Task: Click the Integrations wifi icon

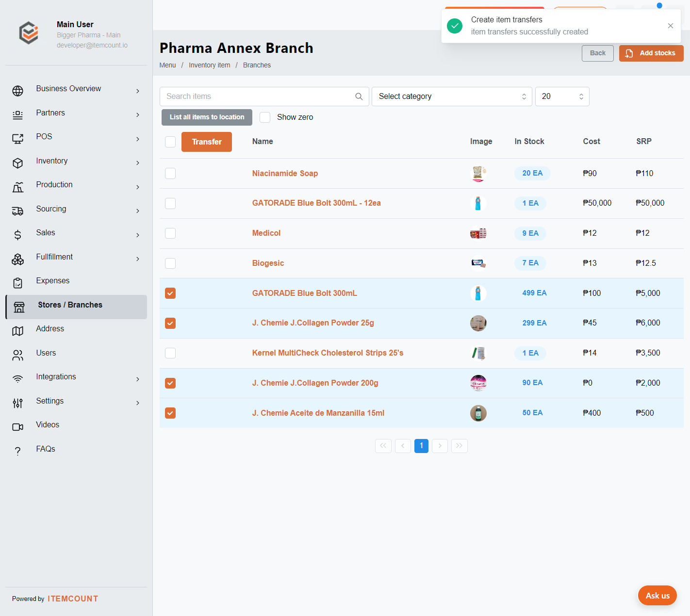Action: [18, 379]
